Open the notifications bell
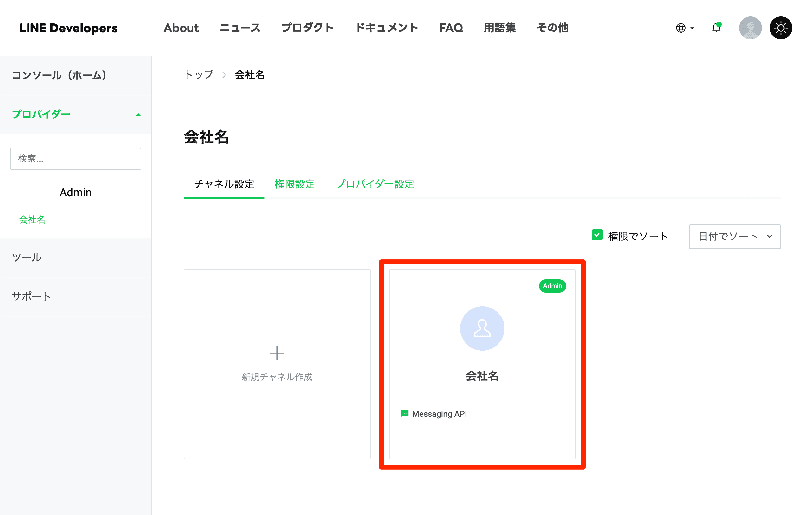The width and height of the screenshot is (812, 515). (716, 28)
